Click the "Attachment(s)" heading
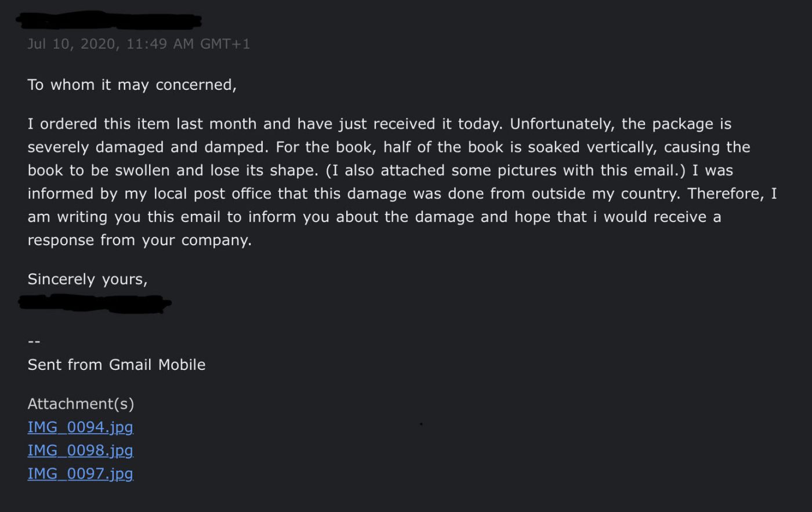Screen dimensions: 812x512 click(81, 404)
